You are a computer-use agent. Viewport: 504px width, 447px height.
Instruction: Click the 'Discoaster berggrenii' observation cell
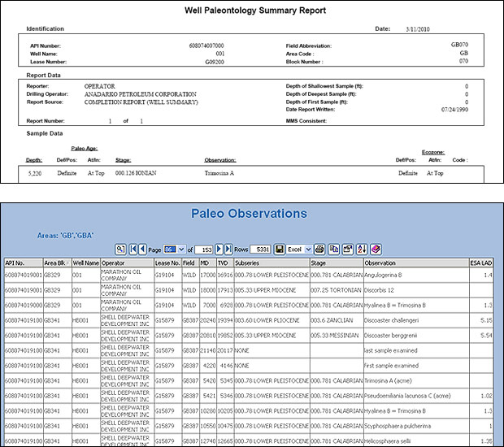tap(416, 336)
